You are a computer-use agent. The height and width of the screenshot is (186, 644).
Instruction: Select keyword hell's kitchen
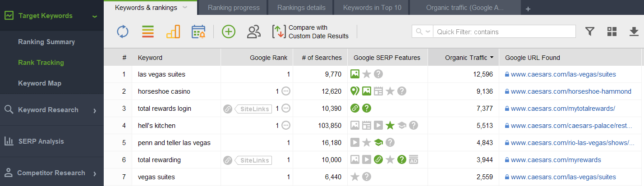tap(156, 126)
